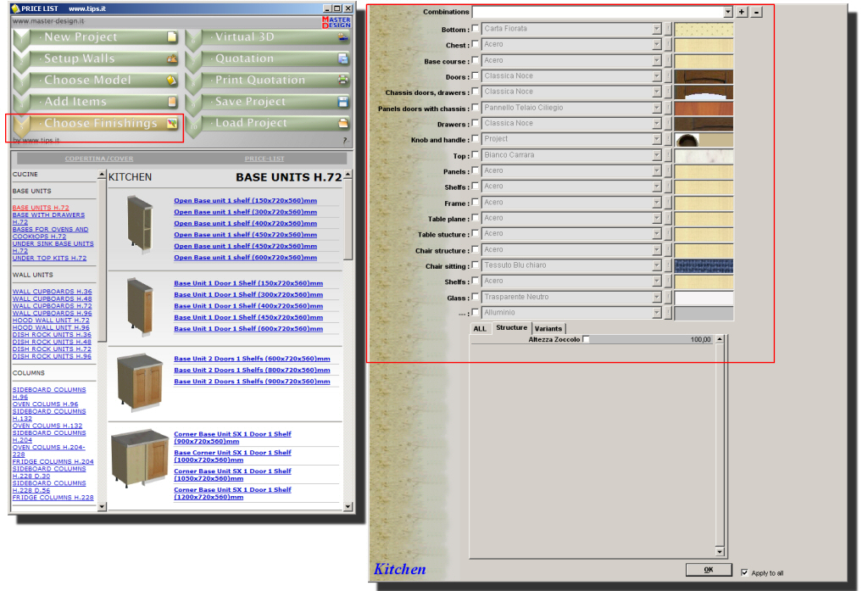This screenshot has height=591, width=868.
Task: Click the Choose Model pencil icon
Action: click(x=173, y=80)
